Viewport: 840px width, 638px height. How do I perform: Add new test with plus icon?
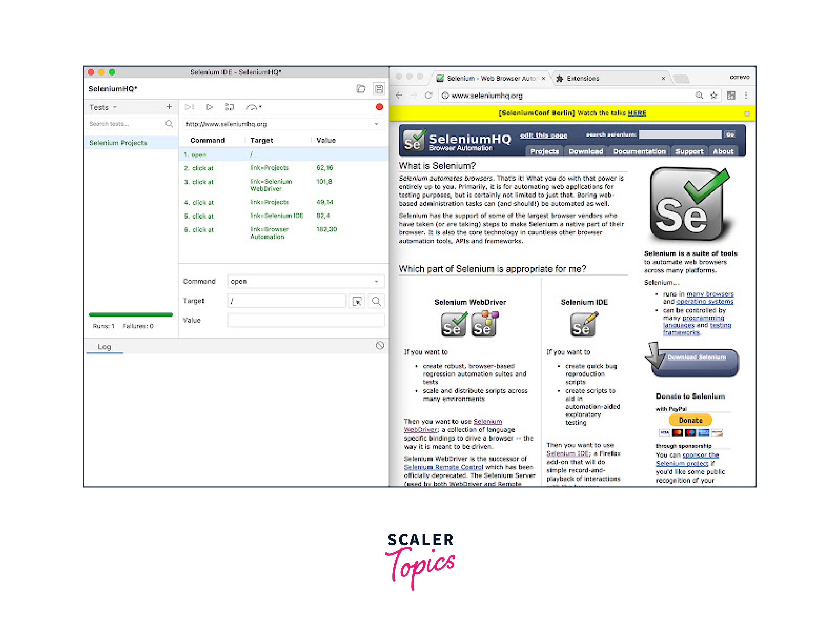click(169, 107)
